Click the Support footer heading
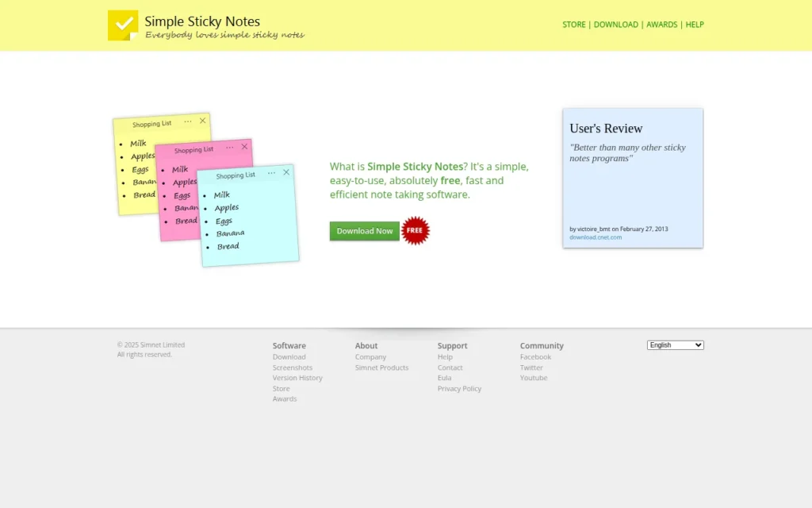812x508 pixels. 452,346
